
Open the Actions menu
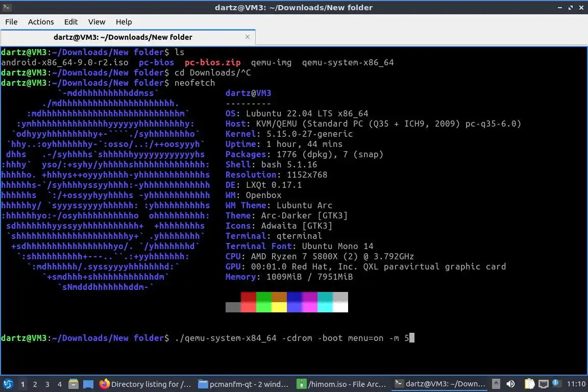tap(41, 22)
